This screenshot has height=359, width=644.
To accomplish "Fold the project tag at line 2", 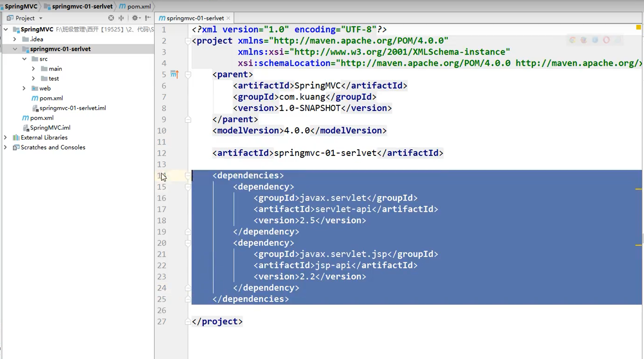I will [x=188, y=41].
